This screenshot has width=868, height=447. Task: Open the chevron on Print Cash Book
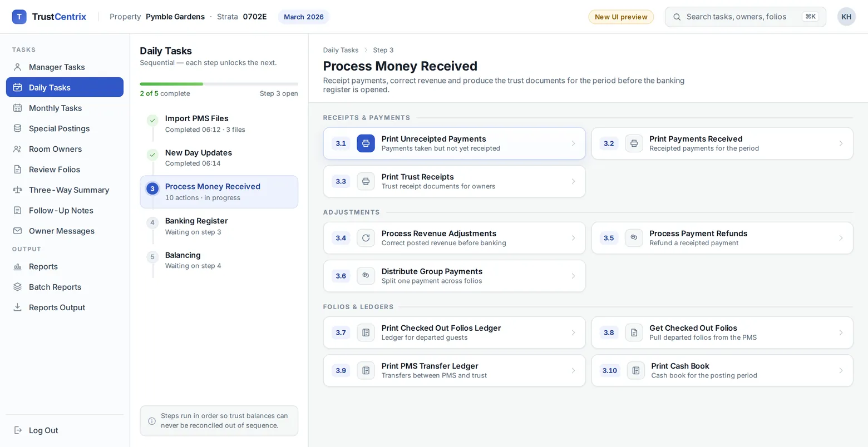pyautogui.click(x=841, y=370)
